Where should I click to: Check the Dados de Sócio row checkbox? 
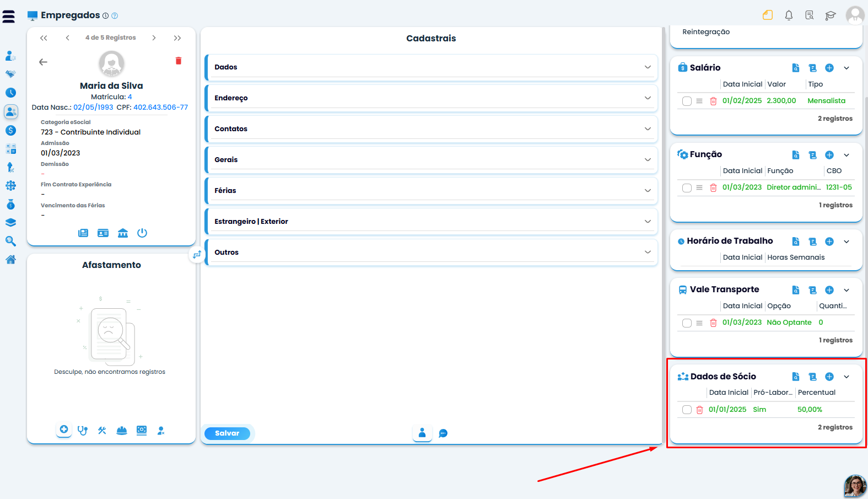[687, 410]
